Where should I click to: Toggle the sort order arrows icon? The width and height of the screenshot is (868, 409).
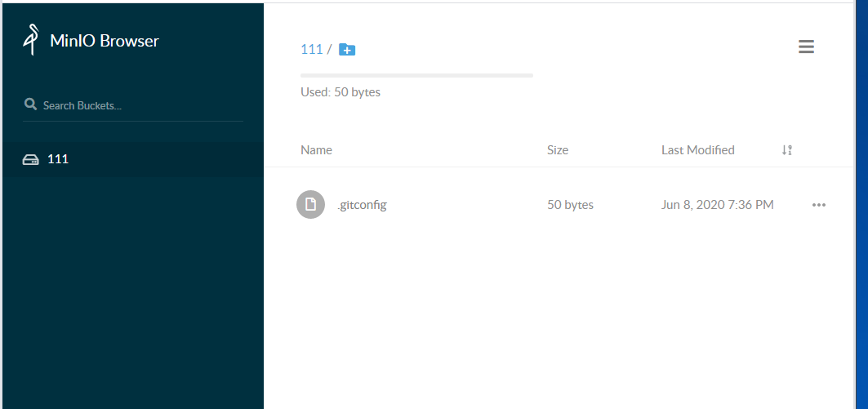click(x=786, y=150)
